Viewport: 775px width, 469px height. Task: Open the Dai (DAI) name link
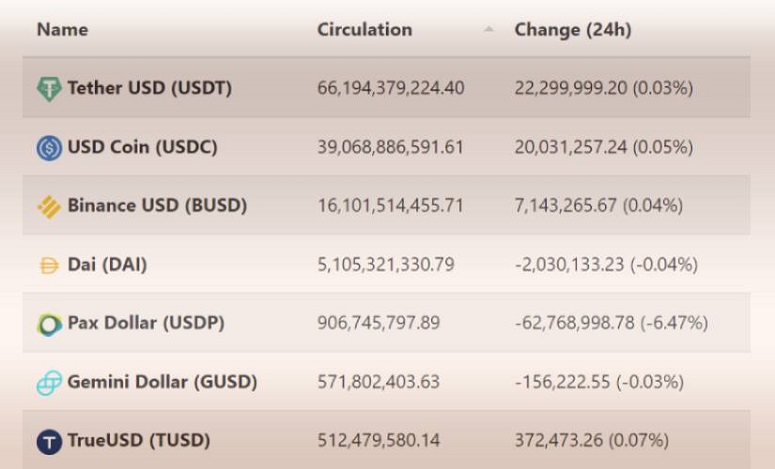[x=107, y=264]
